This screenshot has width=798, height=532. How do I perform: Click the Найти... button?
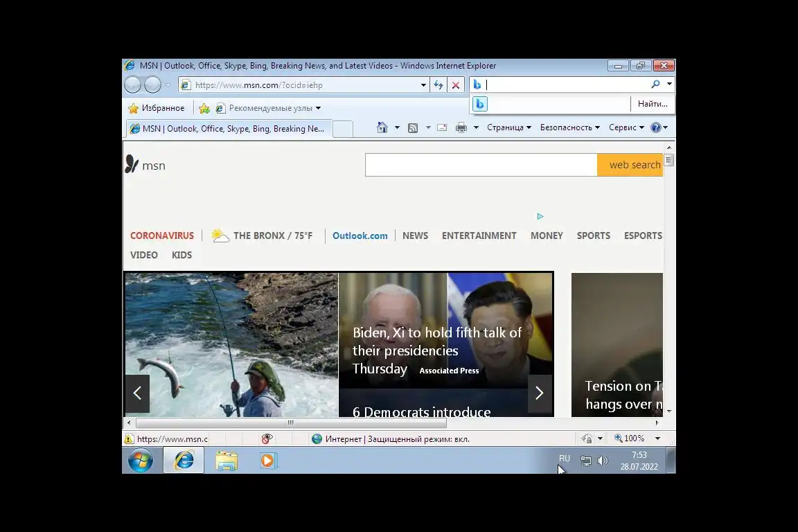click(x=653, y=104)
